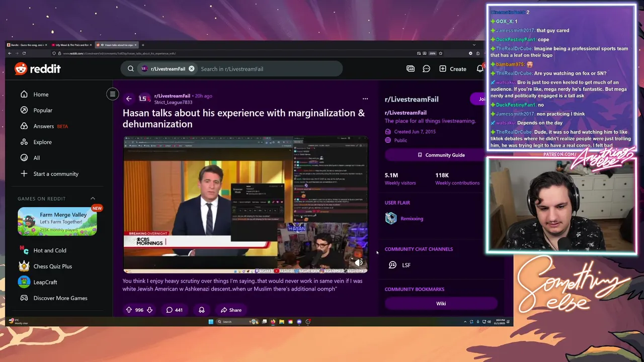Image resolution: width=644 pixels, height=362 pixels.
Task: Open the Reddit chat icon
Action: point(426,69)
